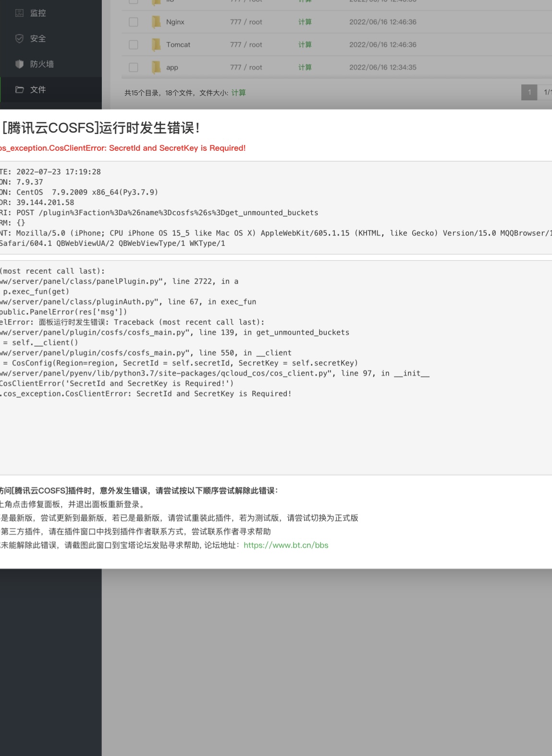Click the app folder icon
This screenshot has height=756, width=552.
156,67
